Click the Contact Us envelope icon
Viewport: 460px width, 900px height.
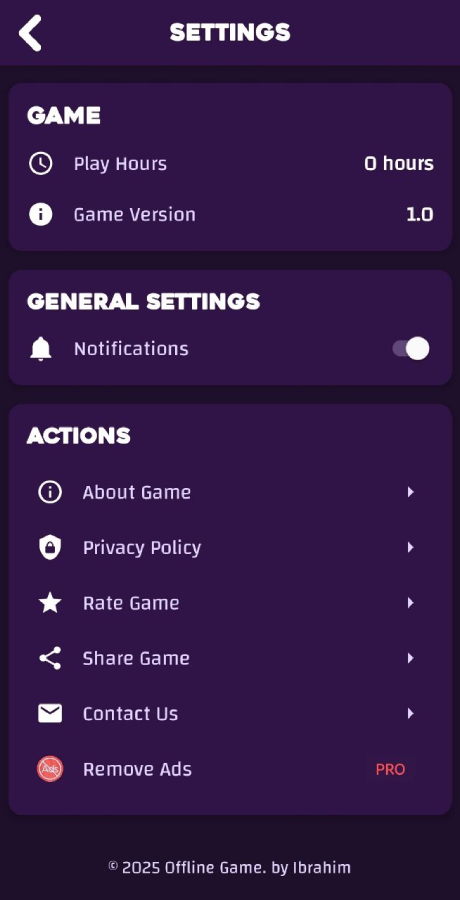click(50, 713)
